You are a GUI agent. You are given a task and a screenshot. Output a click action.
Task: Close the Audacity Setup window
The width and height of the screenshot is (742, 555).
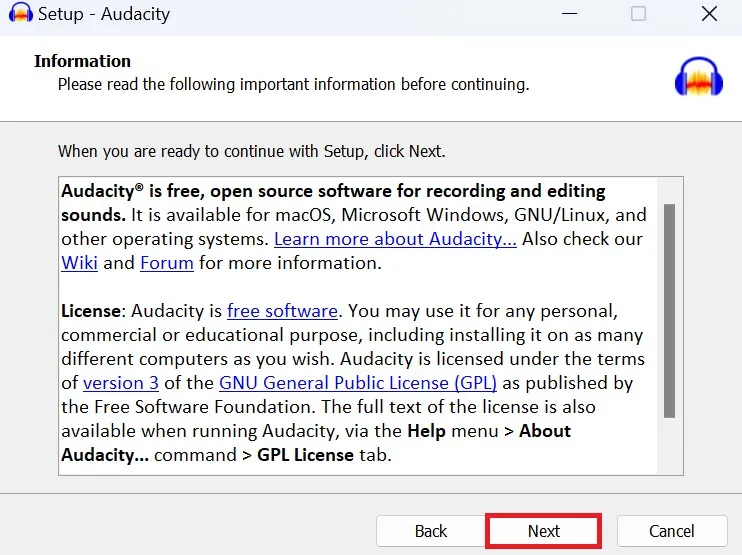(708, 14)
